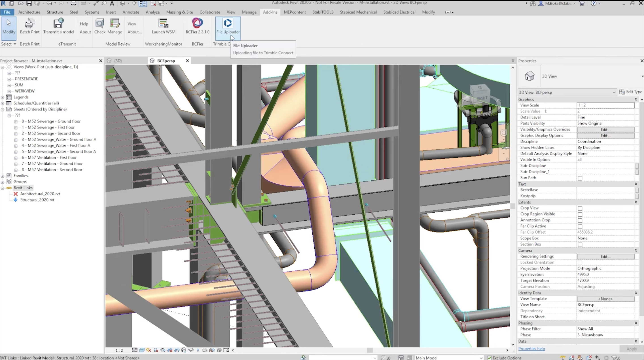Open Transmit a model tool
This screenshot has width=644, height=360.
[59, 26]
